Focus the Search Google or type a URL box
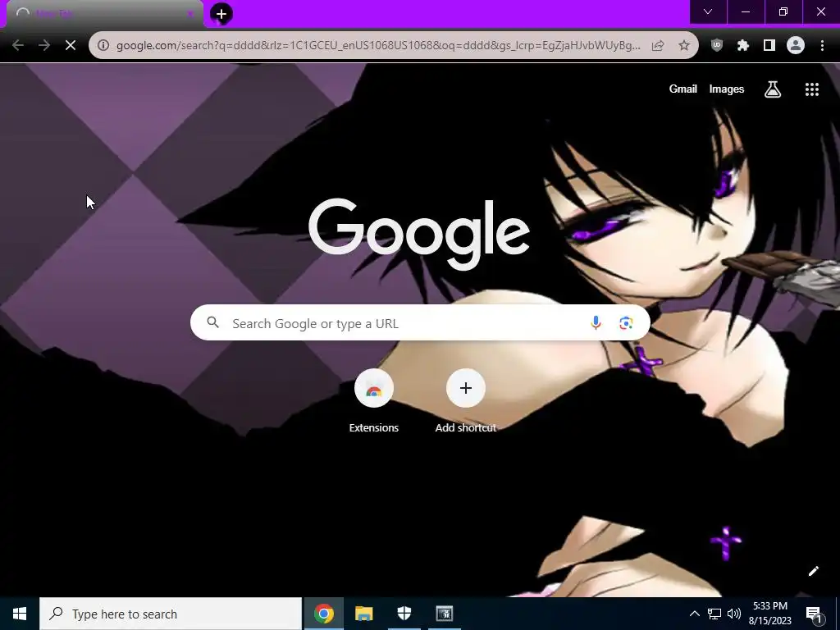Screen dimensions: 840x630 tap(420, 323)
